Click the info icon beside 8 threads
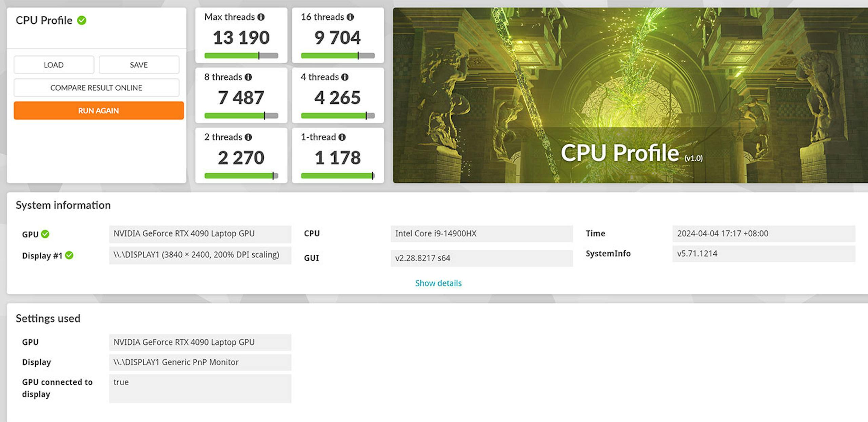868x422 pixels. [x=248, y=77]
